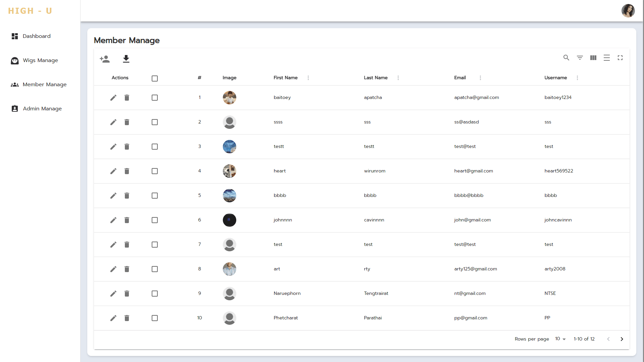Edit member Naruephorn Tengtrairat
The width and height of the screenshot is (644, 362).
coord(113,294)
